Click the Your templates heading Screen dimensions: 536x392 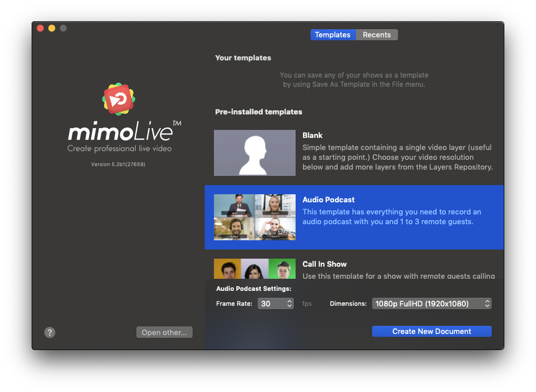pos(243,57)
